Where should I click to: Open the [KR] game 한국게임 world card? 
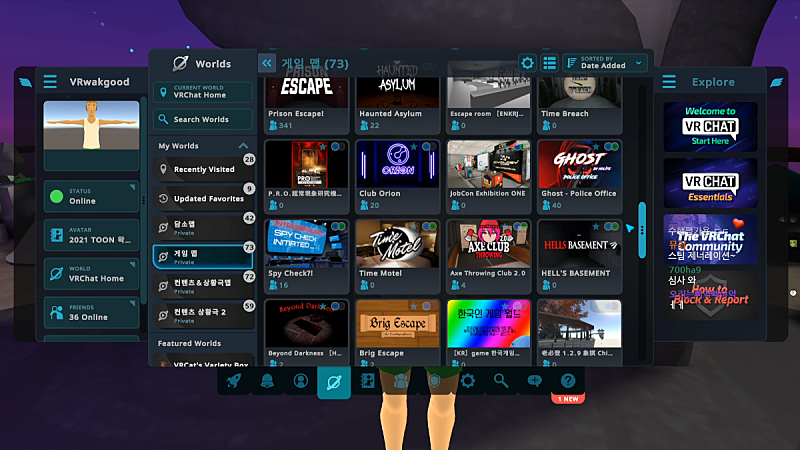point(488,333)
